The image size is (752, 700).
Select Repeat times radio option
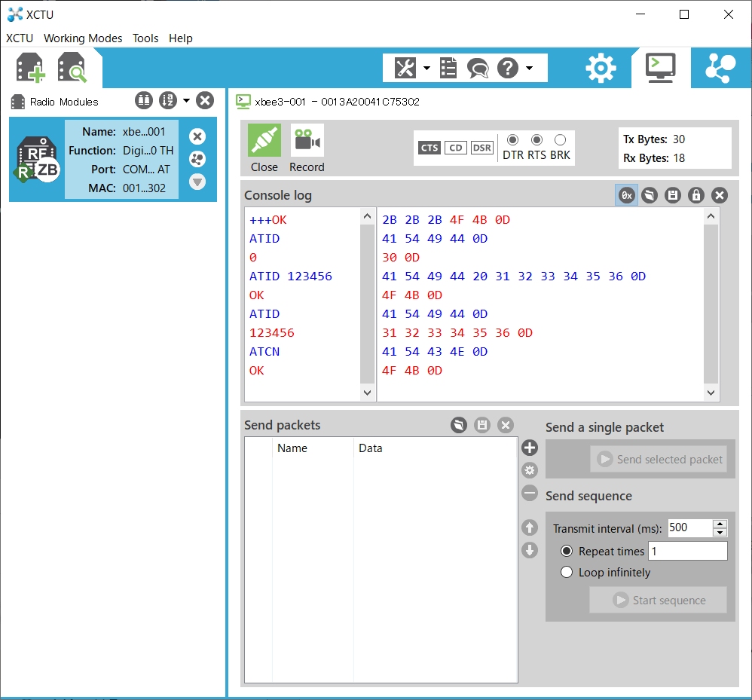tap(567, 551)
